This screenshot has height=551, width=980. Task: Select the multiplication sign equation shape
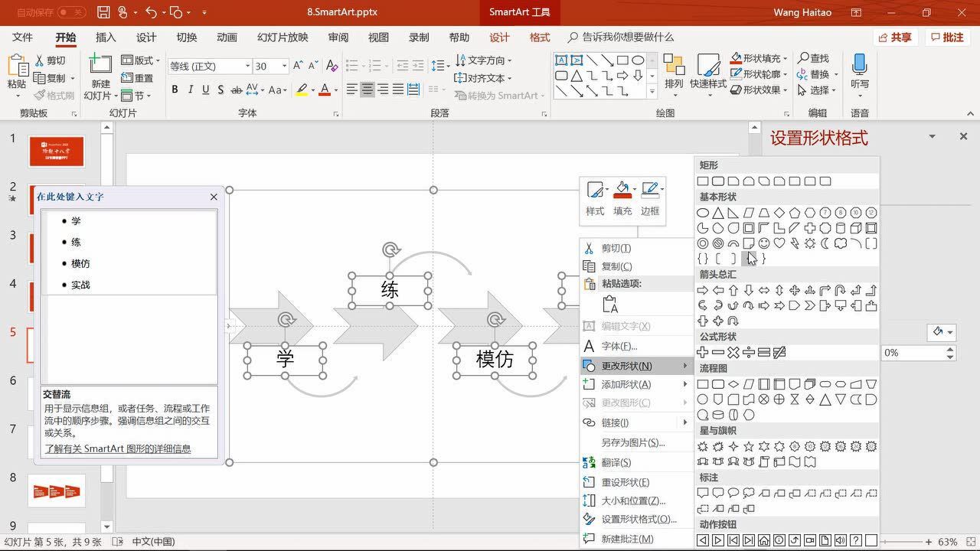[733, 352]
